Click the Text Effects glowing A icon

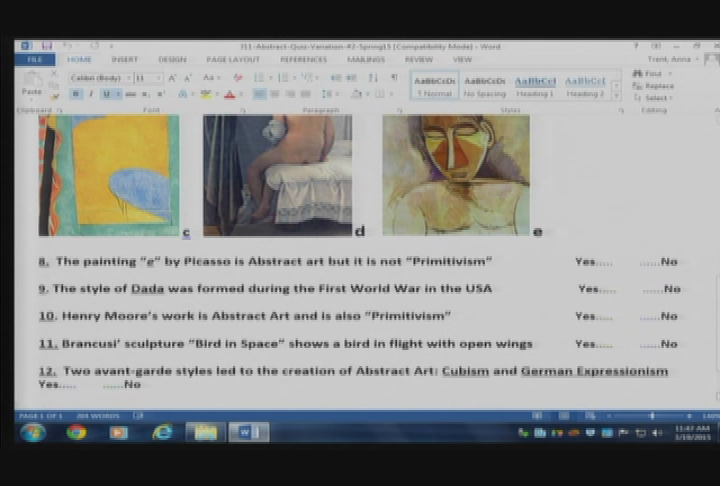pyautogui.click(x=183, y=94)
